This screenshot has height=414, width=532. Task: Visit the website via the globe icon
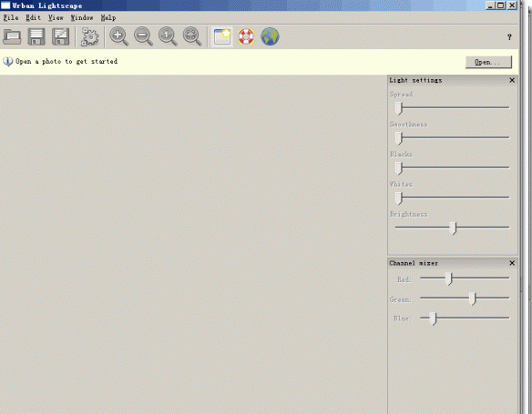270,36
